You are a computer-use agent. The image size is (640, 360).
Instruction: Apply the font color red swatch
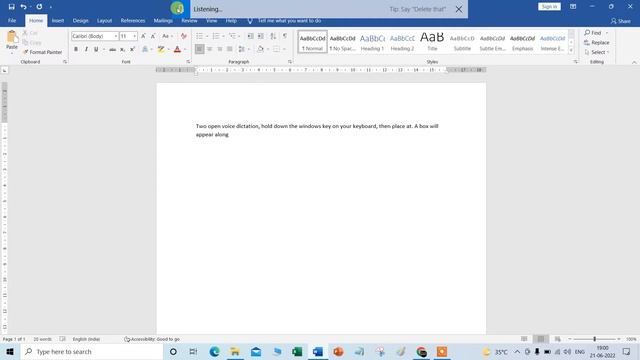pyautogui.click(x=177, y=49)
